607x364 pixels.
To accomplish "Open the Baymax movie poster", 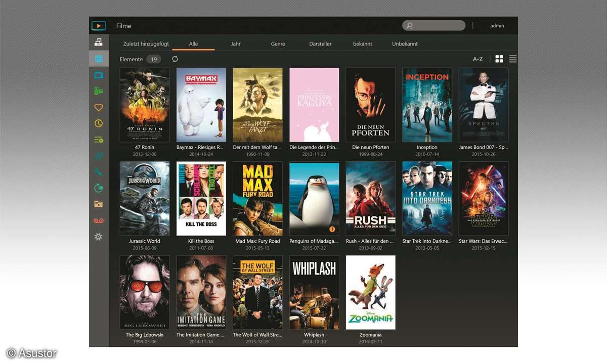I will (201, 105).
